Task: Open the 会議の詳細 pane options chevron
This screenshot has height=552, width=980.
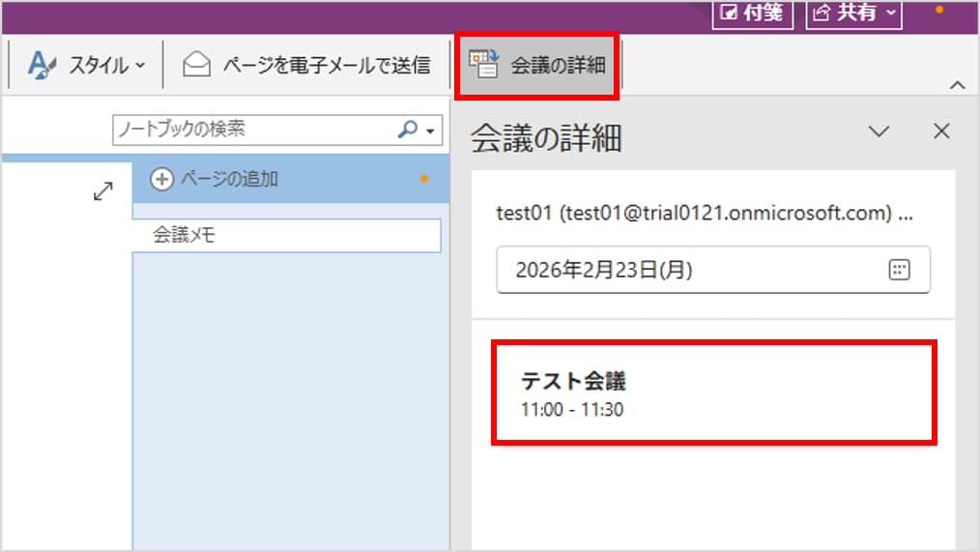Action: click(x=879, y=131)
